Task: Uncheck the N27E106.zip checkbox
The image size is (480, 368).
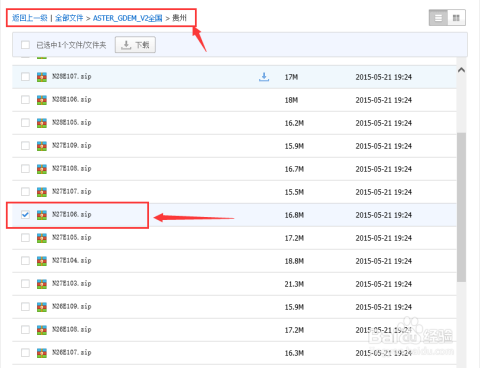Action: (x=25, y=215)
